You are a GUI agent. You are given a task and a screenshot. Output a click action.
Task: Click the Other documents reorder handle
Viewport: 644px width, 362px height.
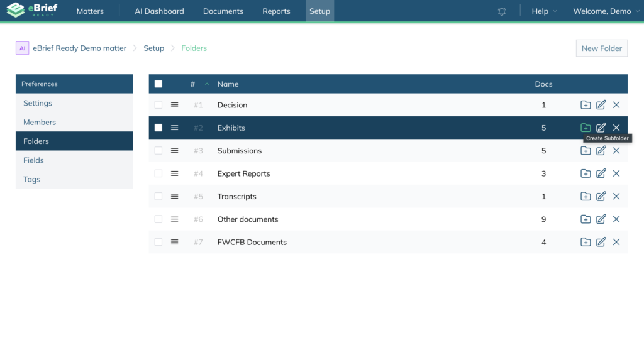click(x=175, y=219)
